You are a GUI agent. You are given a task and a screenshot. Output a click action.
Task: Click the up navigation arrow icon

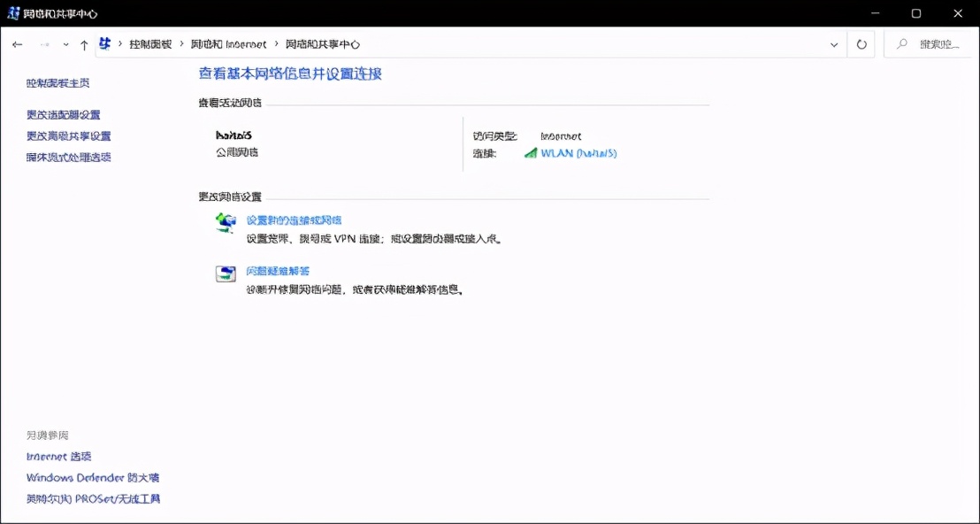pos(84,43)
